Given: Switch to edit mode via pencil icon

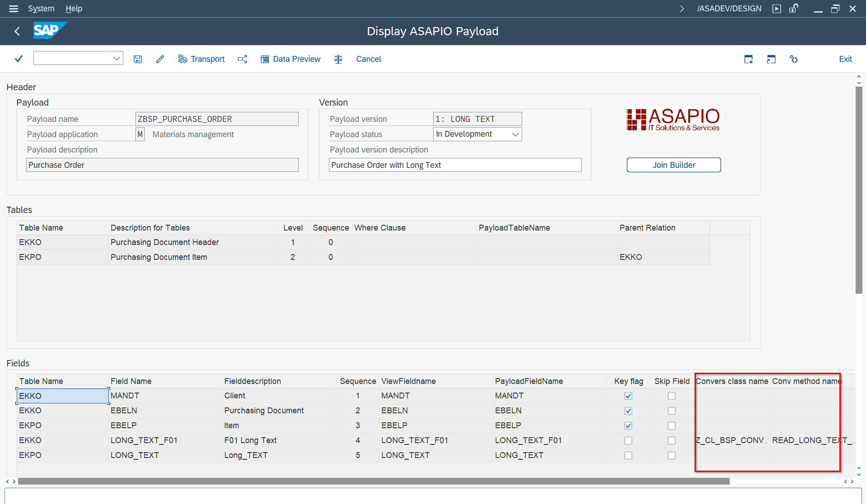Looking at the screenshot, I should (x=160, y=59).
